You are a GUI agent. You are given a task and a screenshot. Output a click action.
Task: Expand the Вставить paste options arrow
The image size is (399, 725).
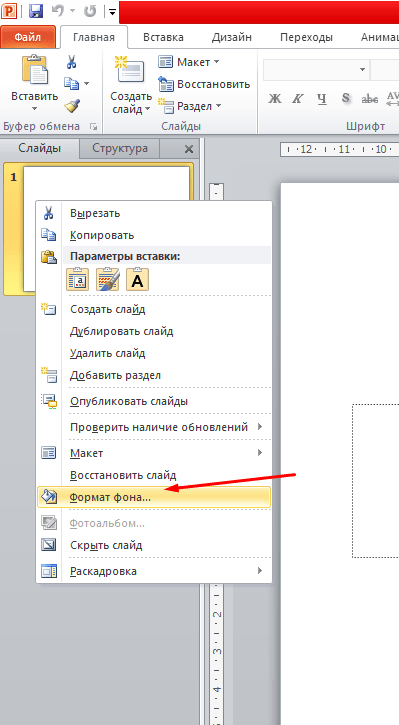(x=35, y=109)
